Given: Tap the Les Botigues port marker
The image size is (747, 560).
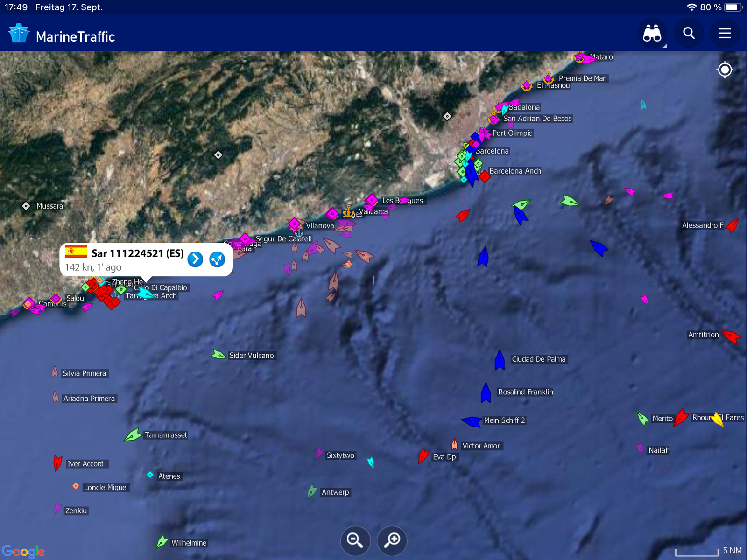Looking at the screenshot, I should tap(372, 201).
